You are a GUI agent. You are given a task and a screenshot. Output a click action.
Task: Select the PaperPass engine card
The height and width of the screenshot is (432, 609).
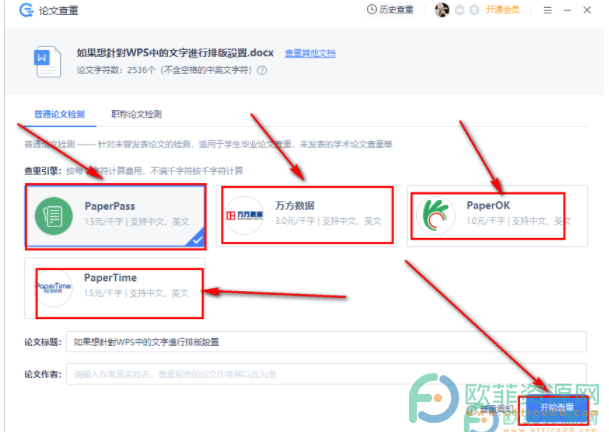tap(115, 216)
